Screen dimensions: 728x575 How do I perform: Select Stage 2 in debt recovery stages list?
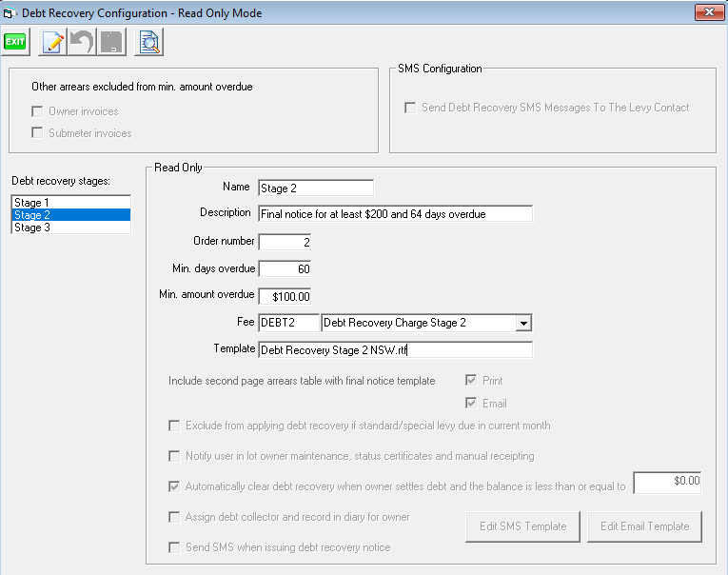(71, 215)
